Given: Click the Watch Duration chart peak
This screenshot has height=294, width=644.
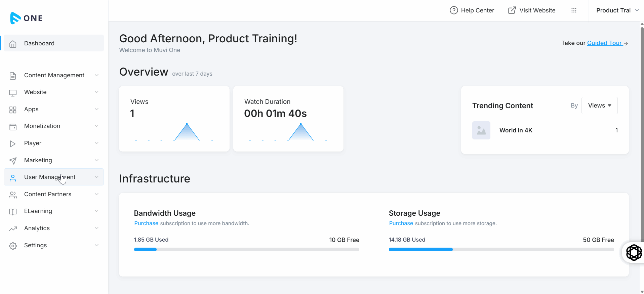Looking at the screenshot, I should 301,124.
